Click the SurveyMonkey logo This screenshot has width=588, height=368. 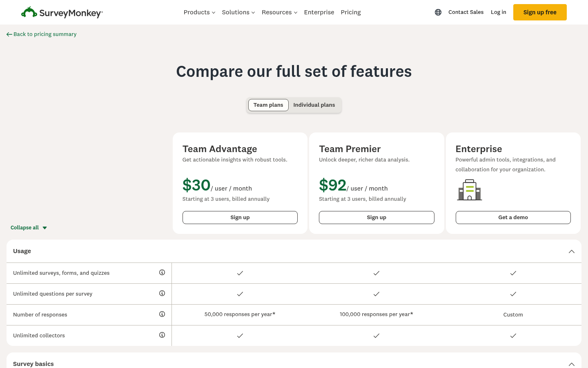[x=62, y=12]
